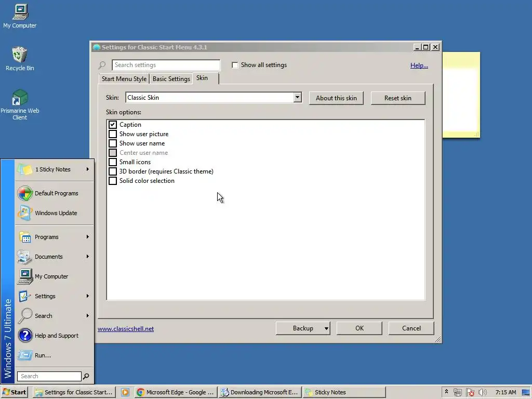Focus the Search settings field
The width and height of the screenshot is (532, 399).
point(166,65)
